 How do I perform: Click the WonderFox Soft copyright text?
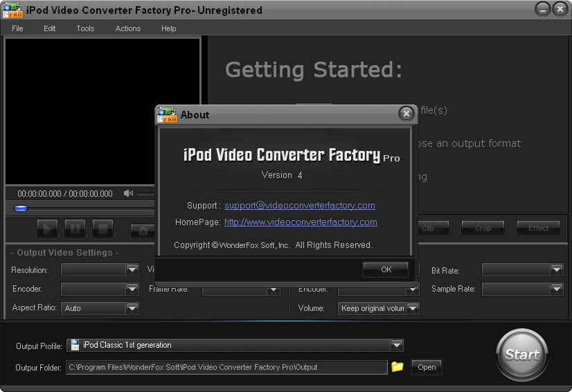click(x=274, y=245)
